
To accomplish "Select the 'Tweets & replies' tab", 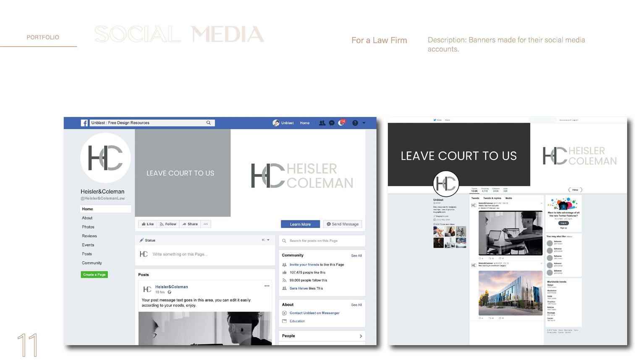I will point(492,198).
